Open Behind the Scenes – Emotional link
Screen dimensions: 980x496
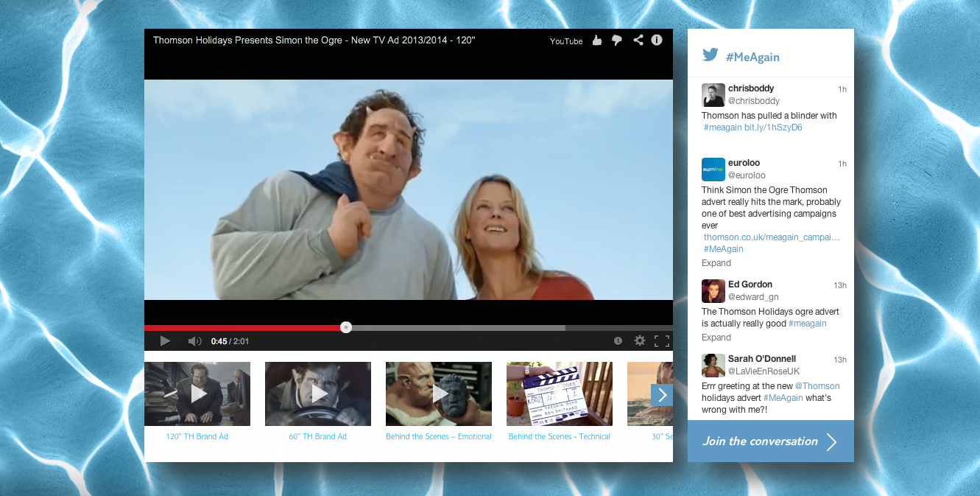tap(439, 437)
